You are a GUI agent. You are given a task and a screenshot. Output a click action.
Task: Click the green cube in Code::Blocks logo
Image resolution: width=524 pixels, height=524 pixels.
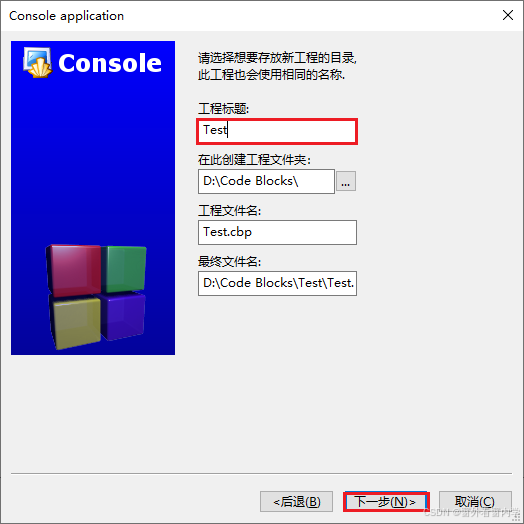pyautogui.click(x=124, y=268)
